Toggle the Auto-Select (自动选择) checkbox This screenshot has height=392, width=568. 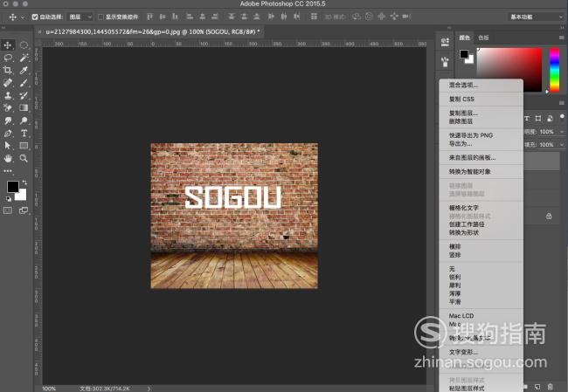coord(35,17)
